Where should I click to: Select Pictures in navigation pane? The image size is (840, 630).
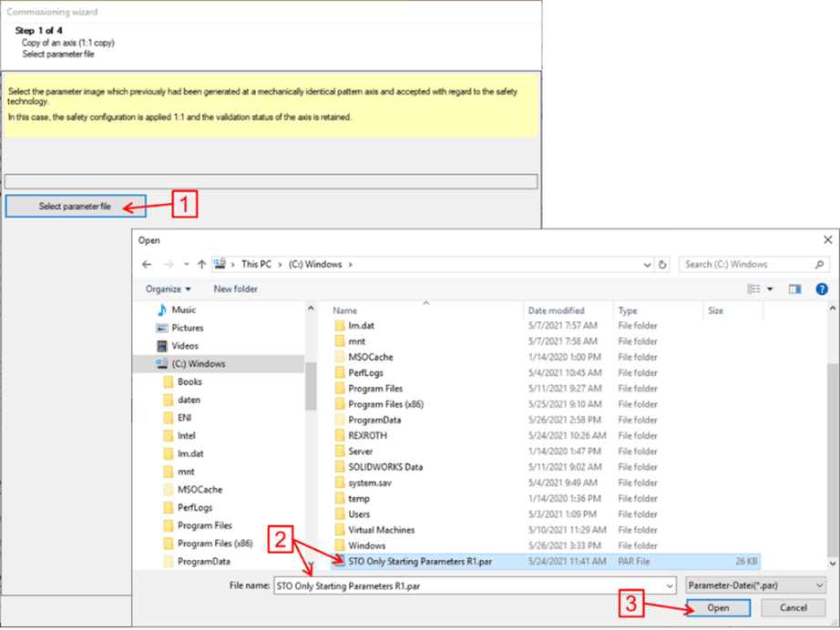tap(180, 328)
